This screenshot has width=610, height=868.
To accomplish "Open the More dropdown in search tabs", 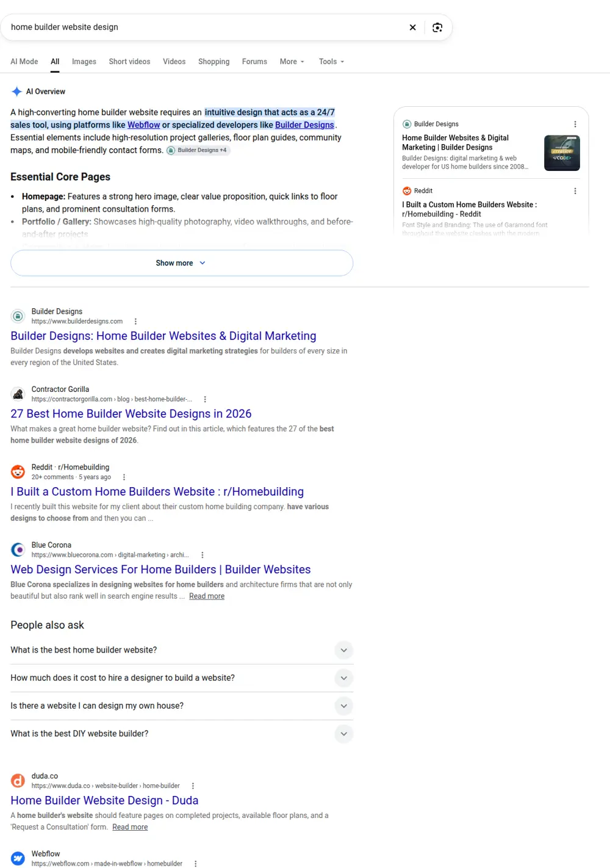I will coord(292,62).
